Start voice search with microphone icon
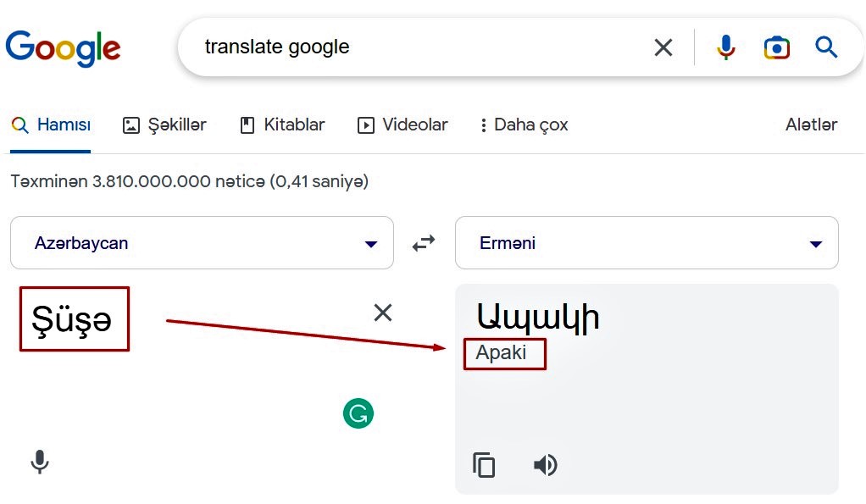Image resolution: width=866 pixels, height=504 pixels. (x=725, y=47)
